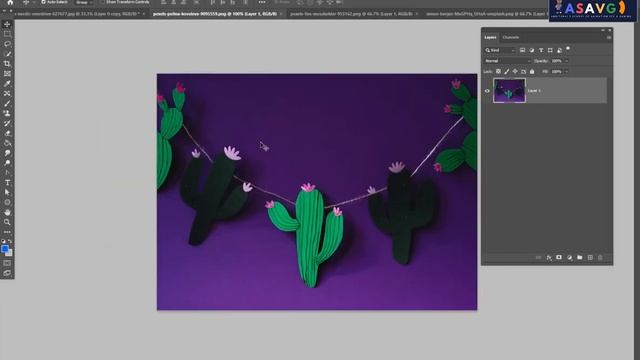Viewport: 640px width, 360px height.
Task: Toggle Quick Mask mode in toolbar
Action: pyautogui.click(x=7, y=263)
